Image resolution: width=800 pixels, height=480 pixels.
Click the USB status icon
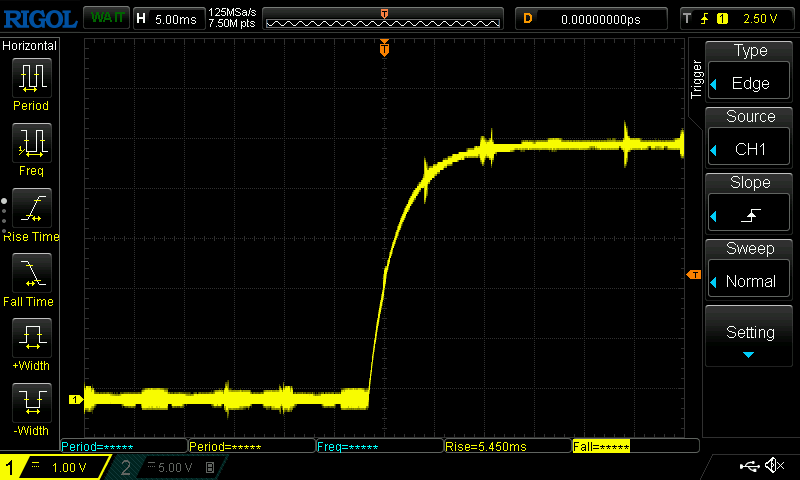pos(748,466)
